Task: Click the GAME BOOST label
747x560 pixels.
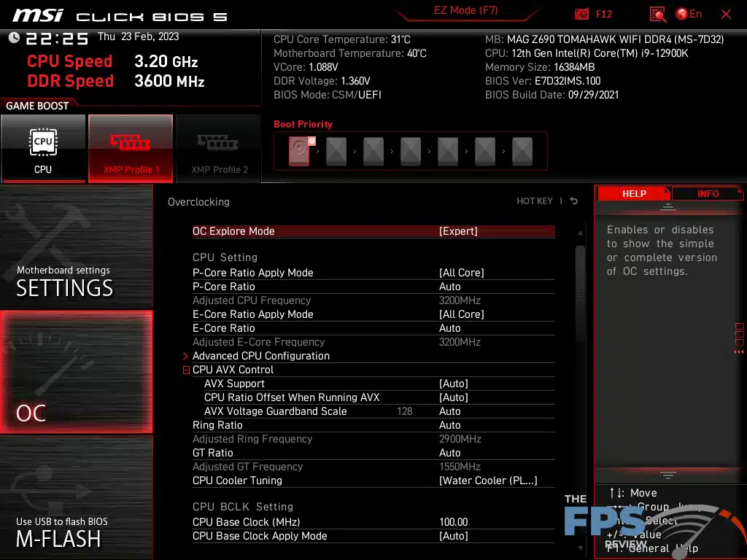Action: (x=37, y=106)
